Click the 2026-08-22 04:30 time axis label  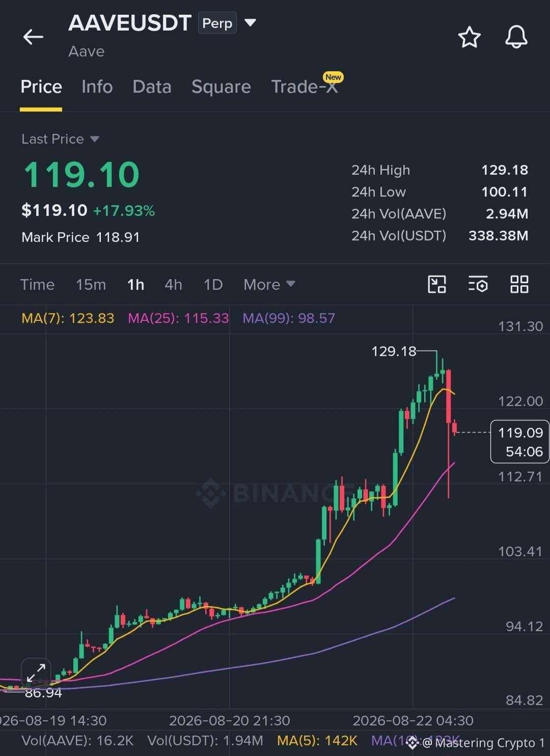pyautogui.click(x=413, y=720)
